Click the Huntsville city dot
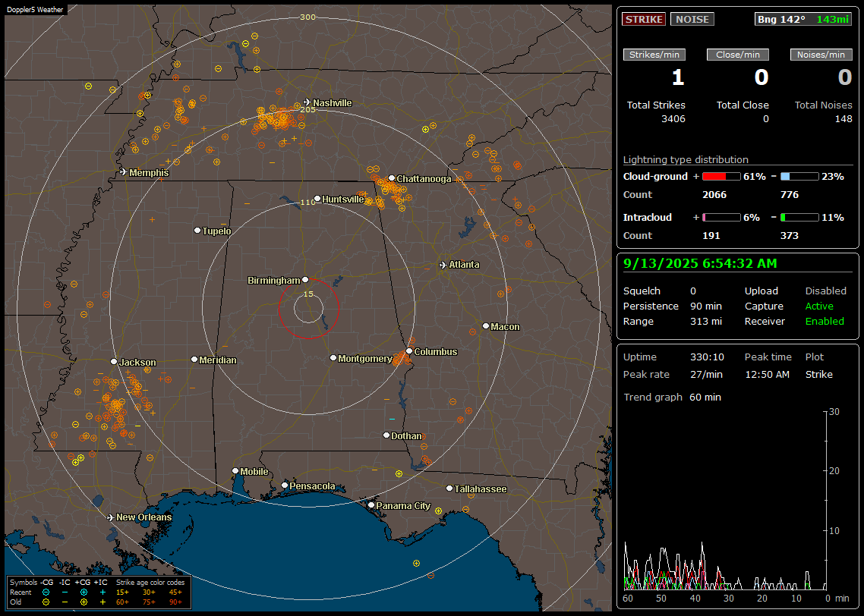This screenshot has width=864, height=616. (317, 199)
